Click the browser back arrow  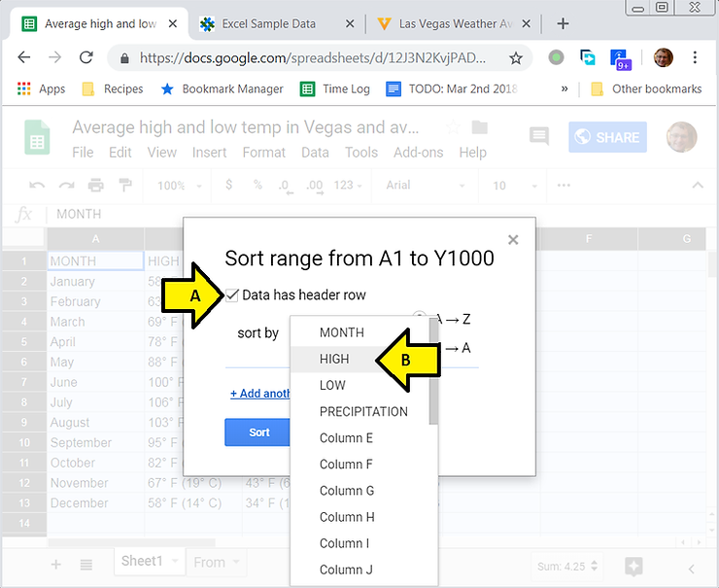pos(24,58)
